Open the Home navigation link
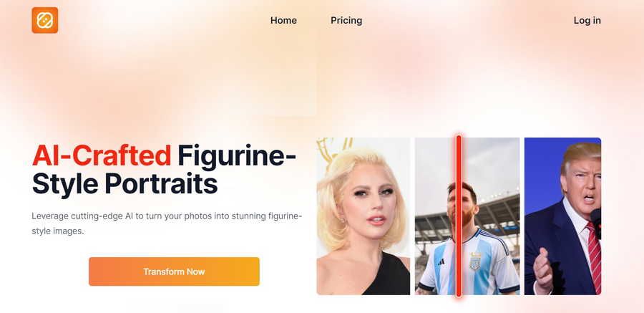This screenshot has width=644, height=313. pyautogui.click(x=283, y=21)
